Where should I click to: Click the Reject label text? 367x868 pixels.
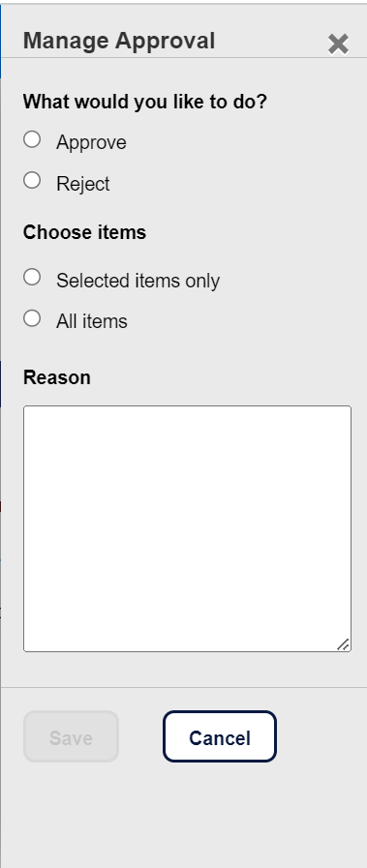[x=83, y=184]
